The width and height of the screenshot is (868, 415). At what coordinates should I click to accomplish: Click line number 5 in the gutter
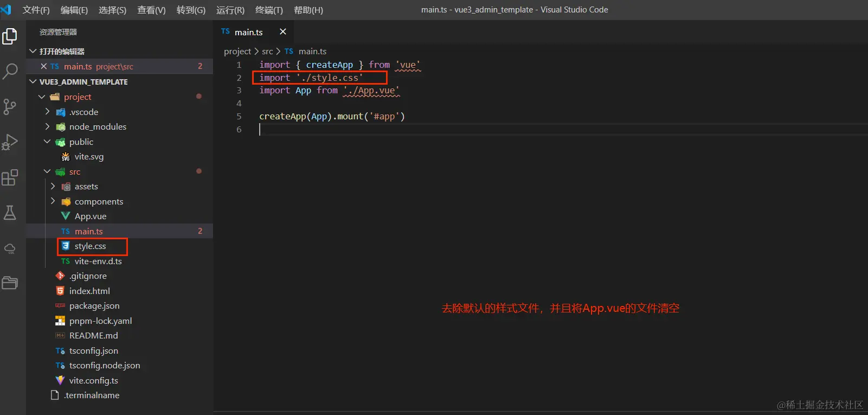coord(239,116)
